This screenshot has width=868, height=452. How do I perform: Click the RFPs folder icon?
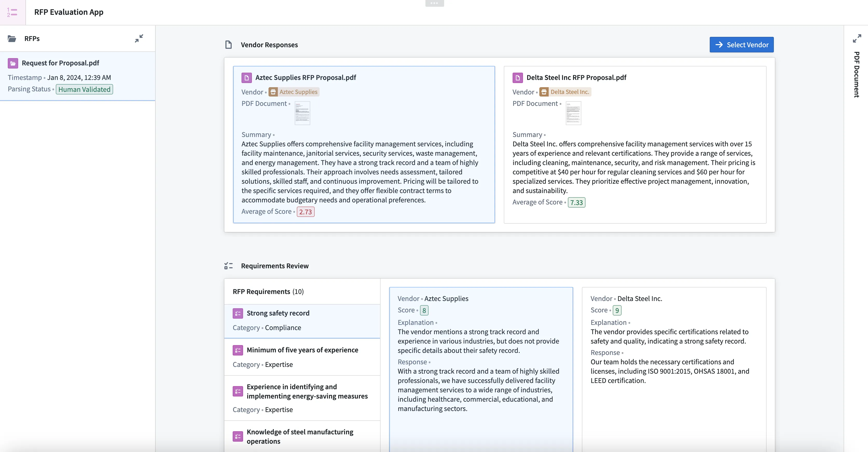[12, 39]
